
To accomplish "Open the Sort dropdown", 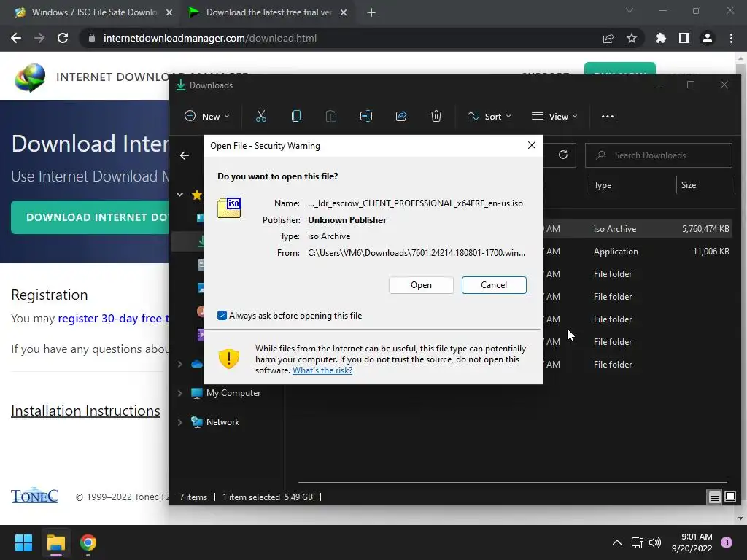I will [489, 116].
